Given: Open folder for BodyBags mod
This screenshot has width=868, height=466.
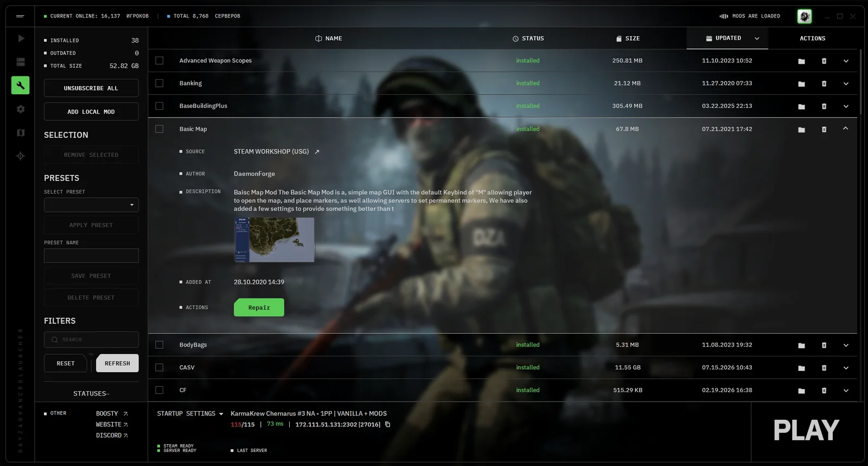Looking at the screenshot, I should (801, 346).
